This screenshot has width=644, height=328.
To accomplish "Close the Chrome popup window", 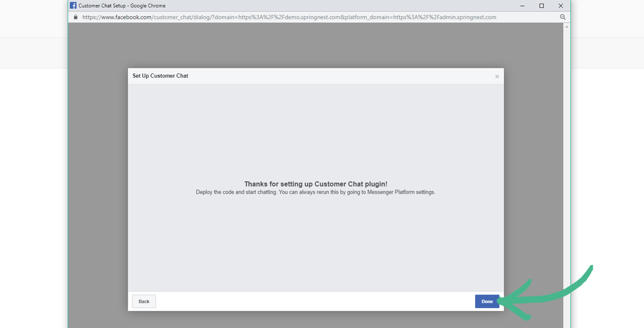I will coord(561,5).
